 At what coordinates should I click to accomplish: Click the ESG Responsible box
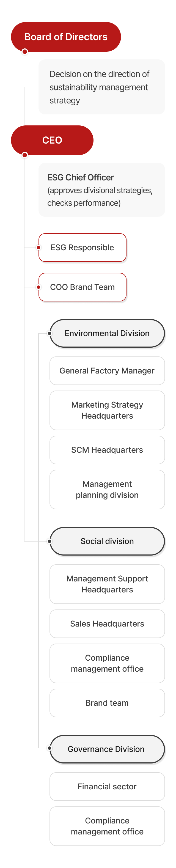[82, 248]
